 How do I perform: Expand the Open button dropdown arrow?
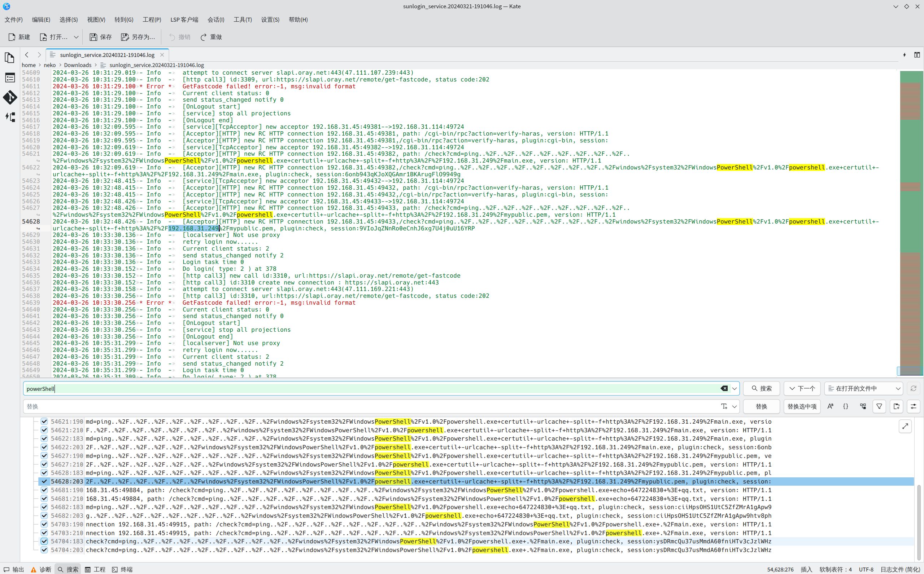(x=76, y=37)
